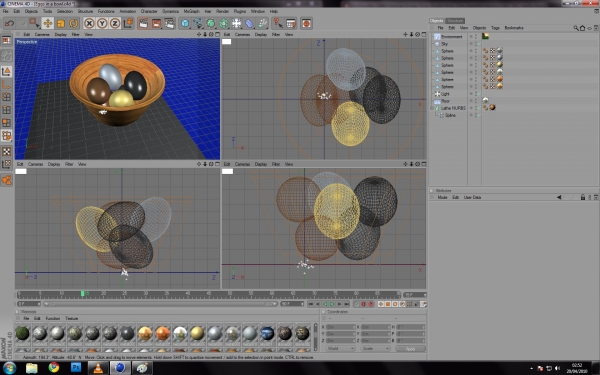The width and height of the screenshot is (600, 375).
Task: Open the spline tools icon
Action: [198, 23]
